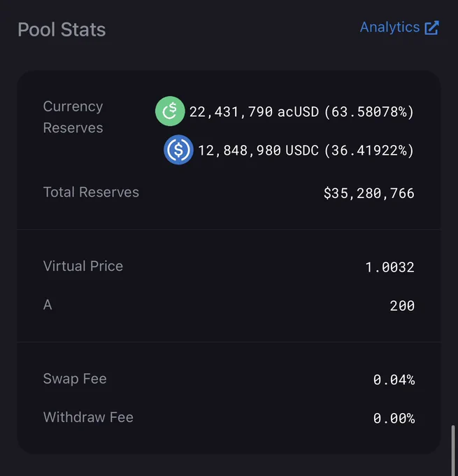
Task: Click the vertical scrollbar thumb
Action: [x=453, y=450]
